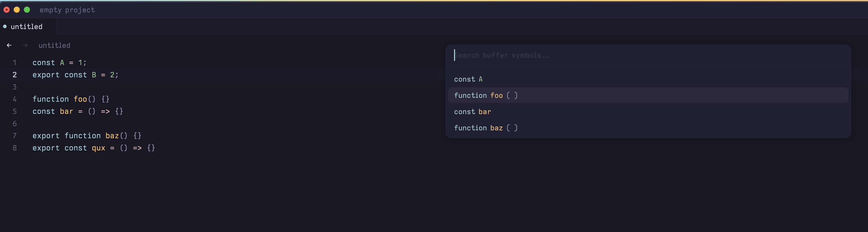The image size is (868, 232).
Task: Click the forward navigation arrow
Action: [25, 45]
